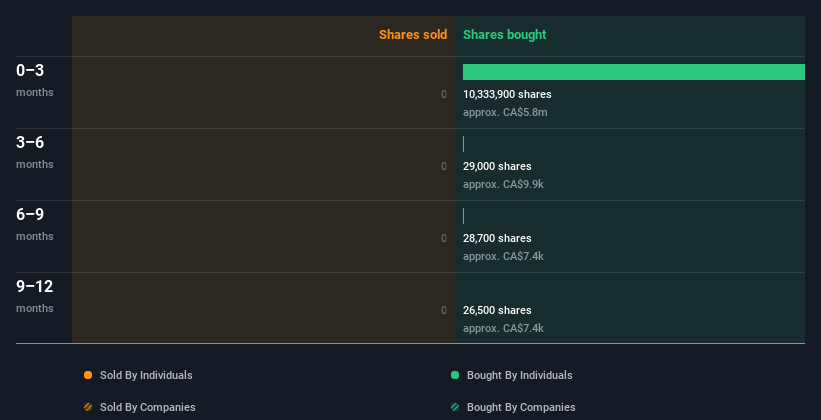Click the 6–9 months row label
The height and width of the screenshot is (420, 821).
(x=35, y=224)
